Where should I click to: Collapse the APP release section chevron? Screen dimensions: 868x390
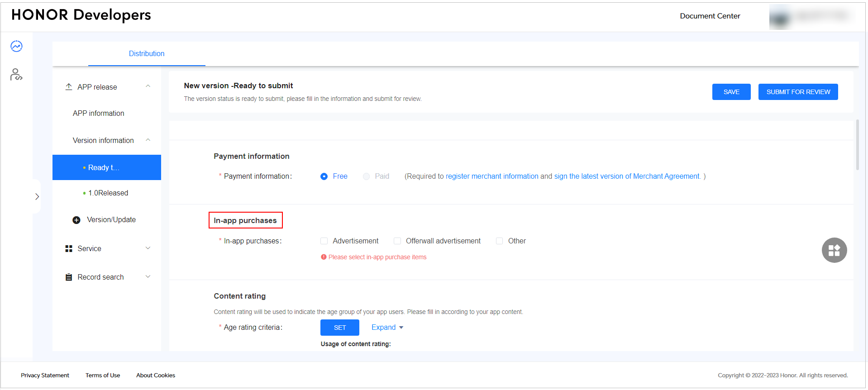pos(148,86)
